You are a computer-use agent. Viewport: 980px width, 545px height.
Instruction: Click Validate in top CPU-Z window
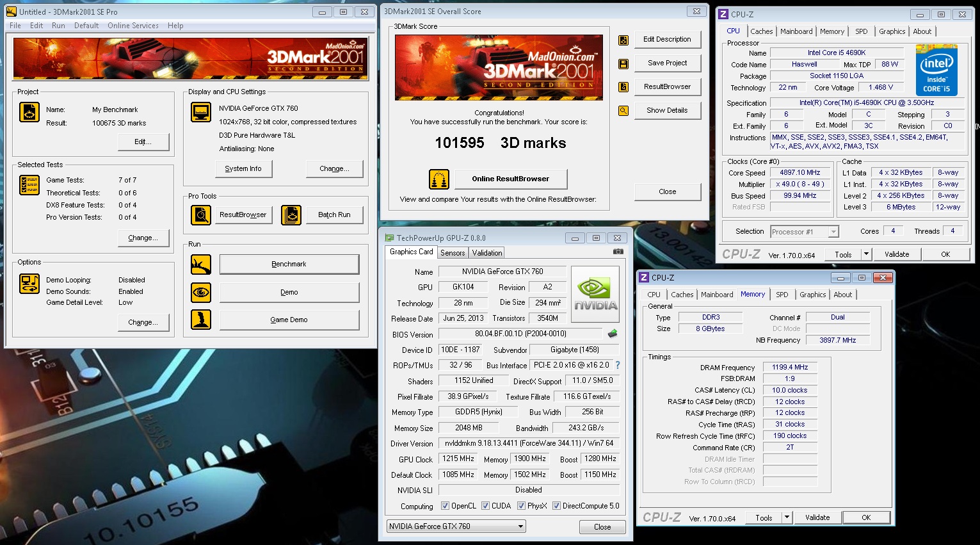tap(897, 254)
